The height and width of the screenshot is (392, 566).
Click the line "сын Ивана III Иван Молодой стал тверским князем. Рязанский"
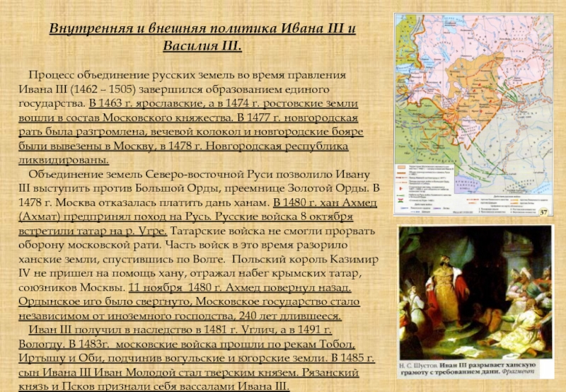[x=188, y=372]
